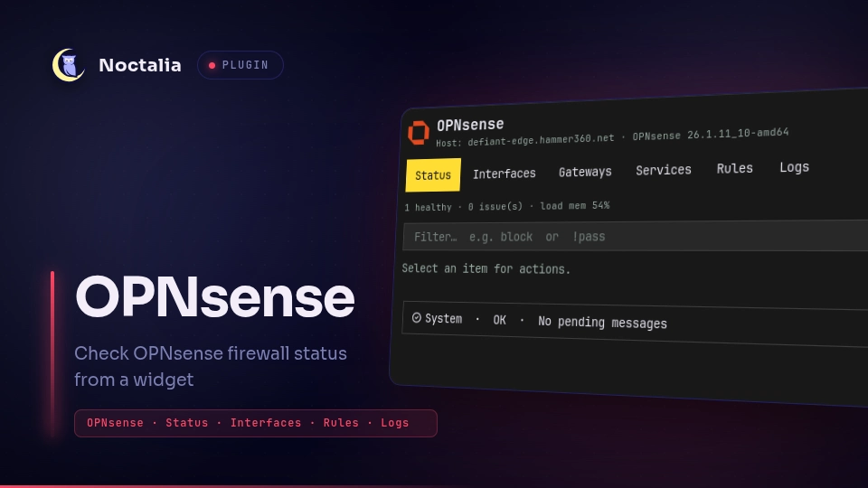Image resolution: width=868 pixels, height=488 pixels.
Task: Click the PLUGIN badge
Action: (241, 65)
